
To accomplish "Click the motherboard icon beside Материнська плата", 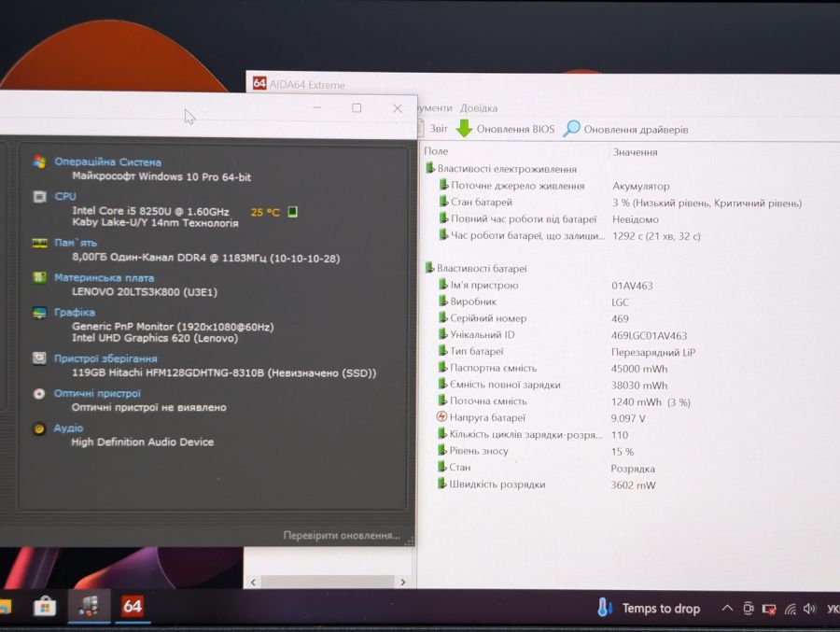I will click(39, 277).
